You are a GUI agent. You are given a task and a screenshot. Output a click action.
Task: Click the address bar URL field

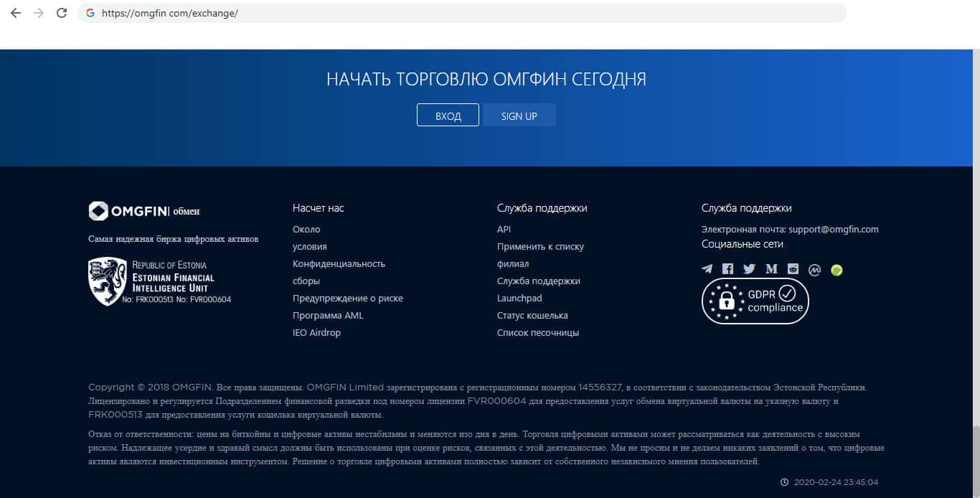[x=462, y=13]
